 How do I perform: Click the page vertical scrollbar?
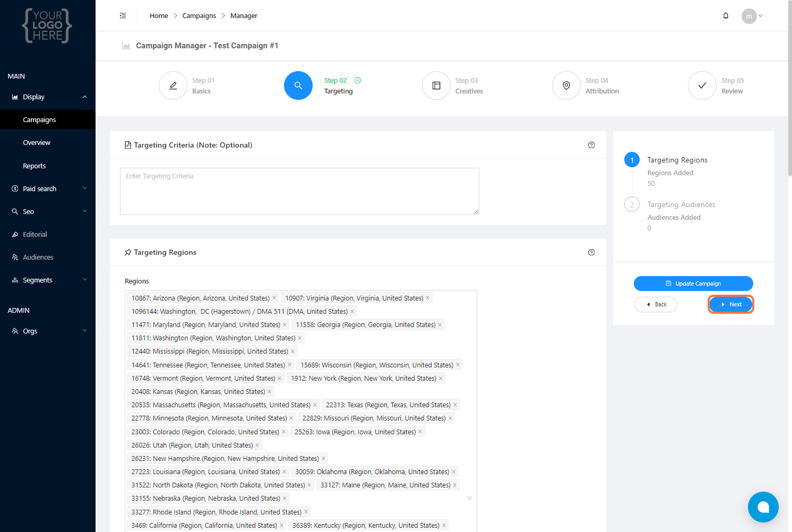tap(790, 88)
